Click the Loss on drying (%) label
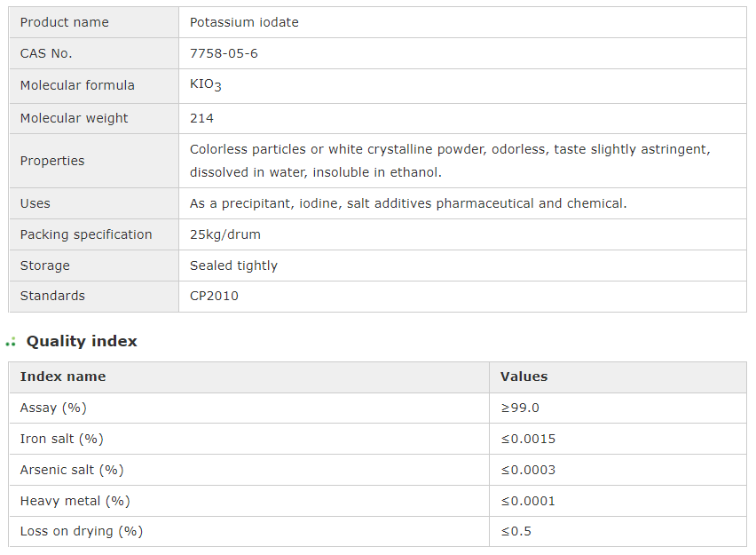The width and height of the screenshot is (756, 555). pyautogui.click(x=82, y=531)
